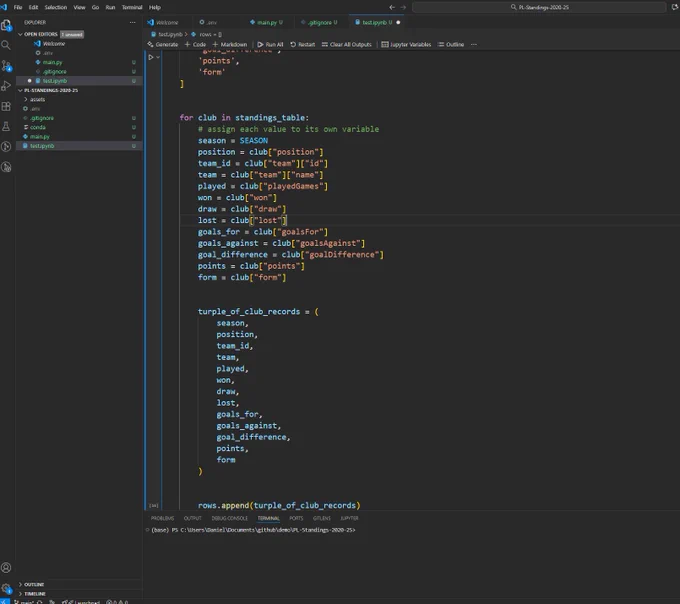
Task: Open the View menu
Action: [x=79, y=7]
